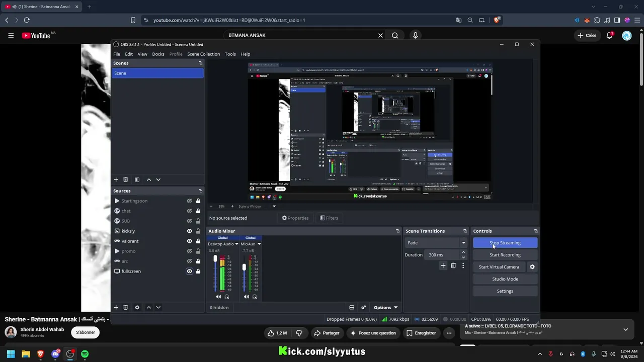Click the Stop Streaming button
Screen dimensions: 644x362
505,243
